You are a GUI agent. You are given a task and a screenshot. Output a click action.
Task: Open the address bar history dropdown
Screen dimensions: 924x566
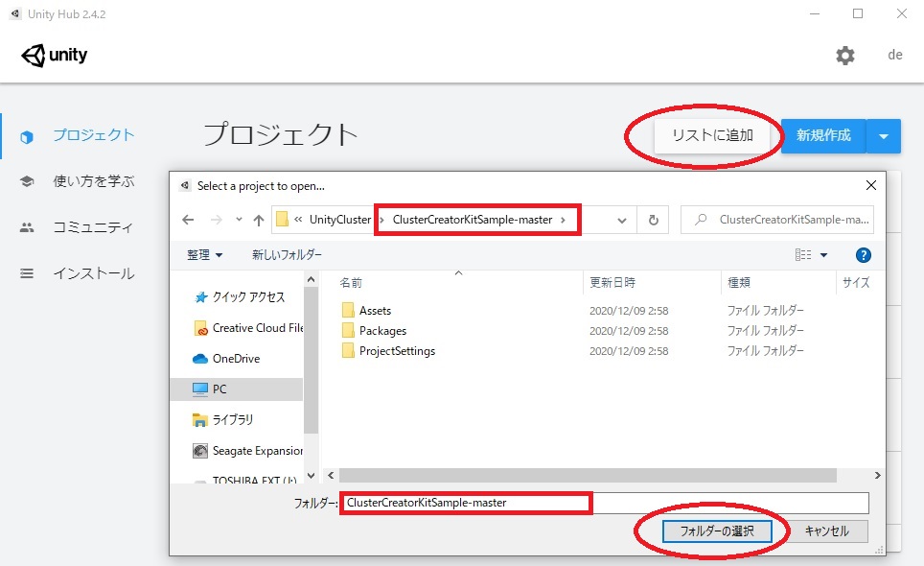622,221
